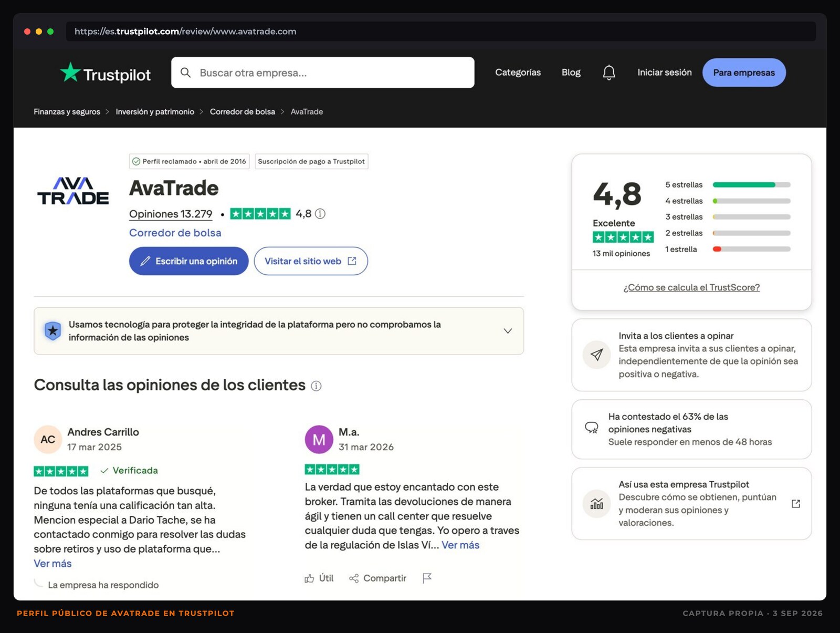Click the AvaTrade breadcrumb item

pos(307,112)
